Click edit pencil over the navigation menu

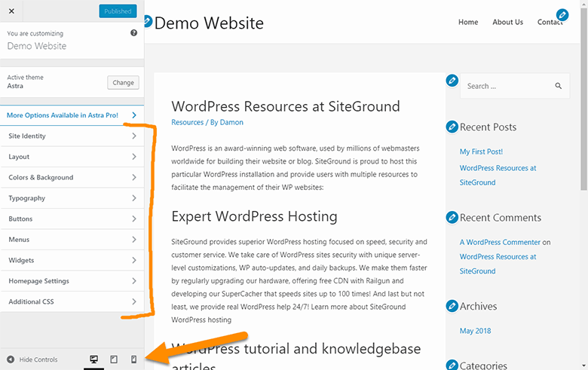(562, 15)
